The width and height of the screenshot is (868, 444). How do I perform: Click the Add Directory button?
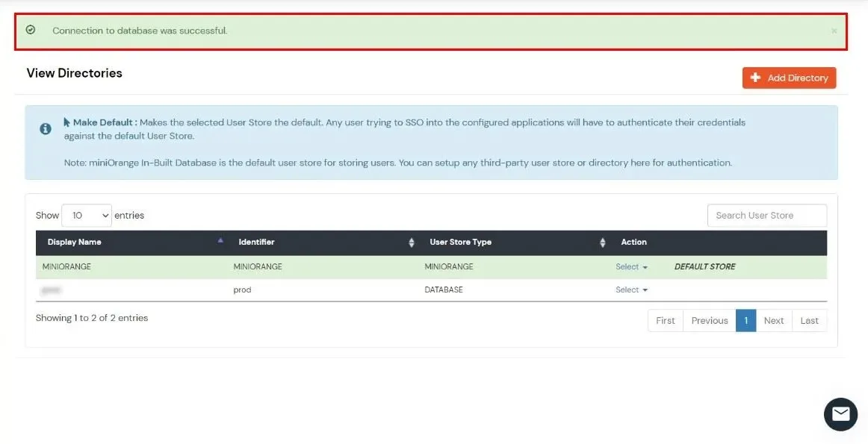(x=789, y=77)
